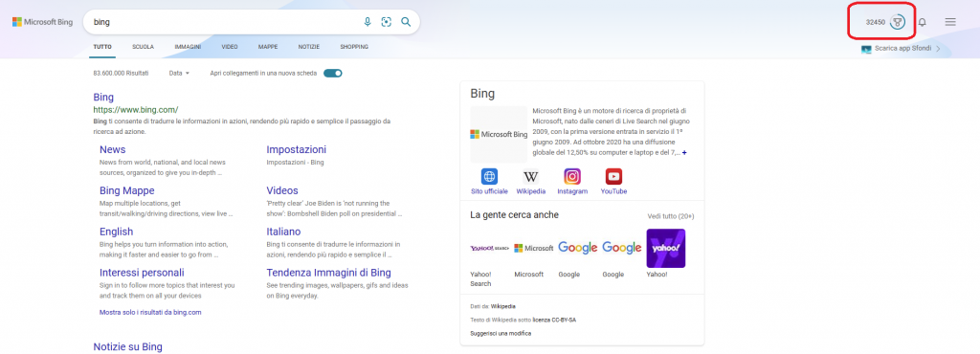Click the Sito ufficiale globe icon
Viewport: 980px width, 354px height.
coord(489,176)
